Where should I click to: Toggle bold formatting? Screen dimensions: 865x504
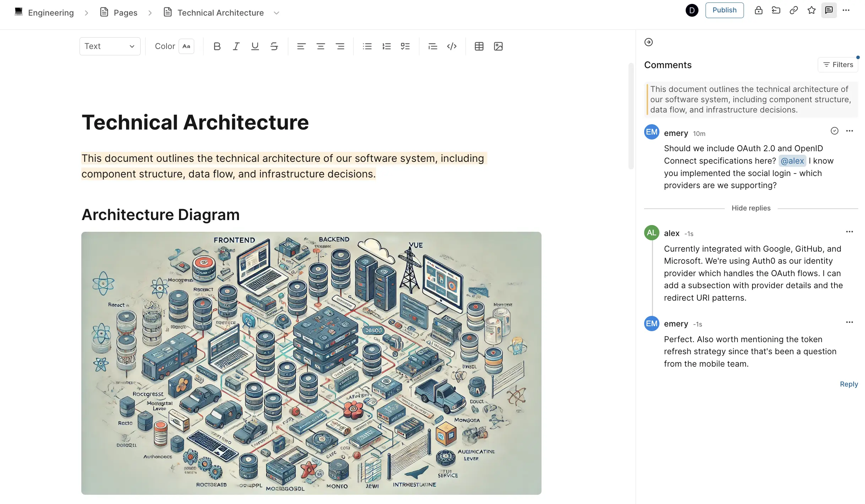(x=217, y=46)
